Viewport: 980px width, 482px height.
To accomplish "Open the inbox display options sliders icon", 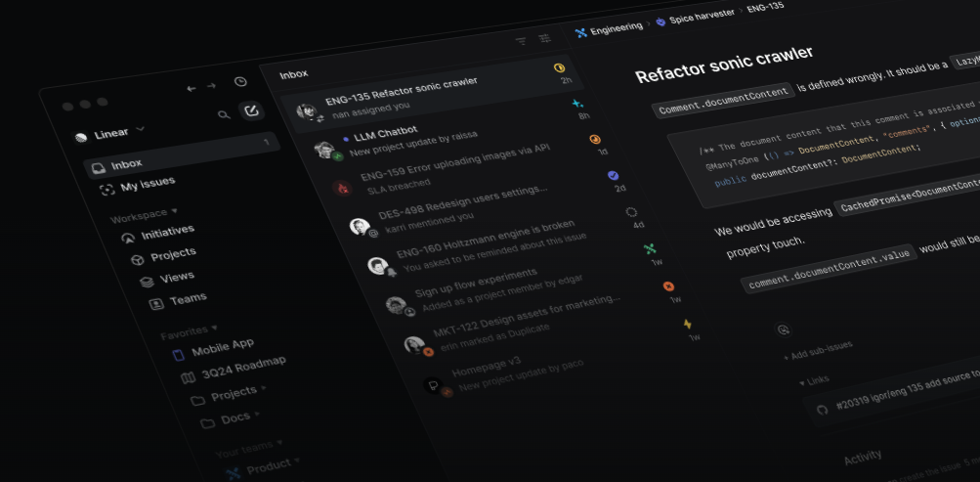I will 545,38.
